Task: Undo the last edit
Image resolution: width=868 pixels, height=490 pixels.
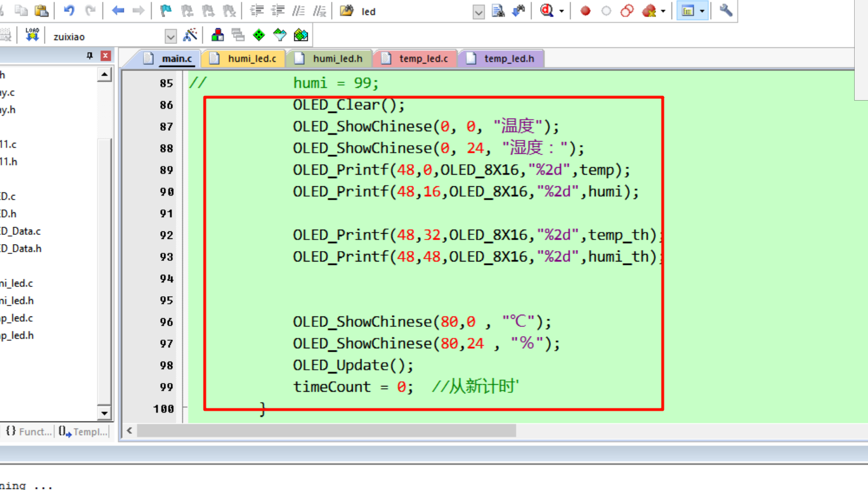Action: pos(69,10)
